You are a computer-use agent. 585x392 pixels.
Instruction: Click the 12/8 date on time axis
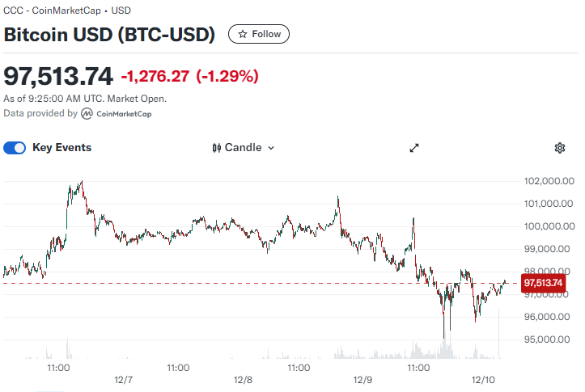pyautogui.click(x=243, y=380)
